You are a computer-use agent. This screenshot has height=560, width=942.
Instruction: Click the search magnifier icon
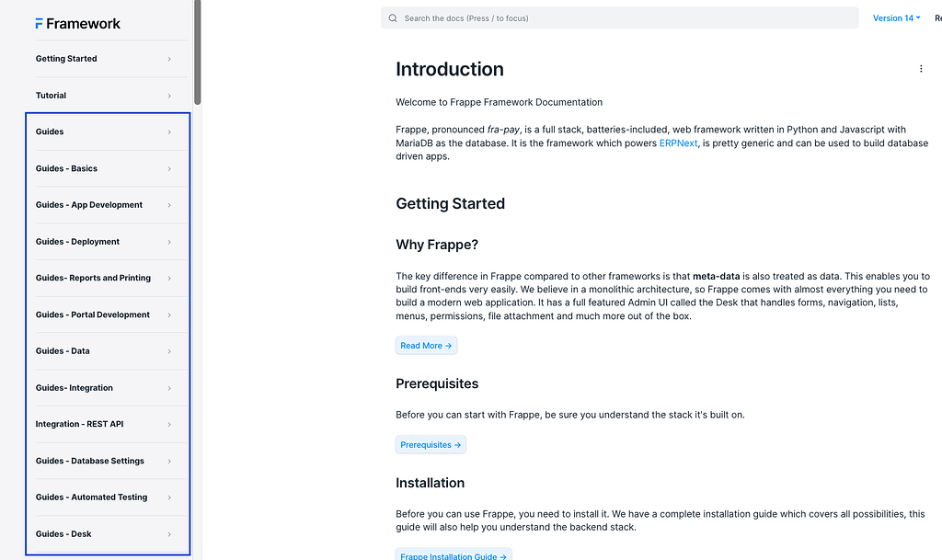[392, 17]
